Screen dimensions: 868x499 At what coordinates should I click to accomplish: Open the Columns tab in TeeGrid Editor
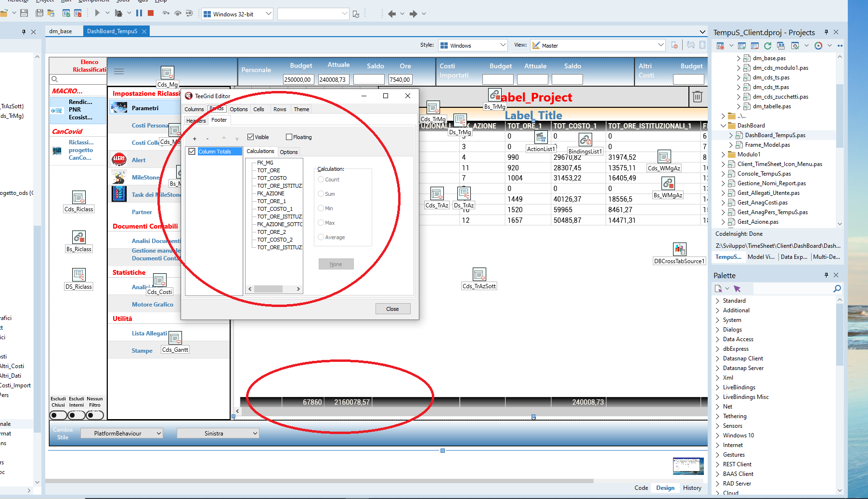(194, 109)
